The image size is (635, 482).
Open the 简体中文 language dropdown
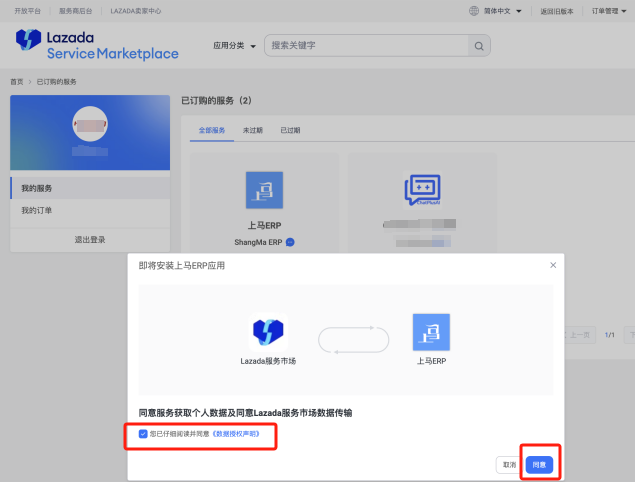(x=503, y=11)
